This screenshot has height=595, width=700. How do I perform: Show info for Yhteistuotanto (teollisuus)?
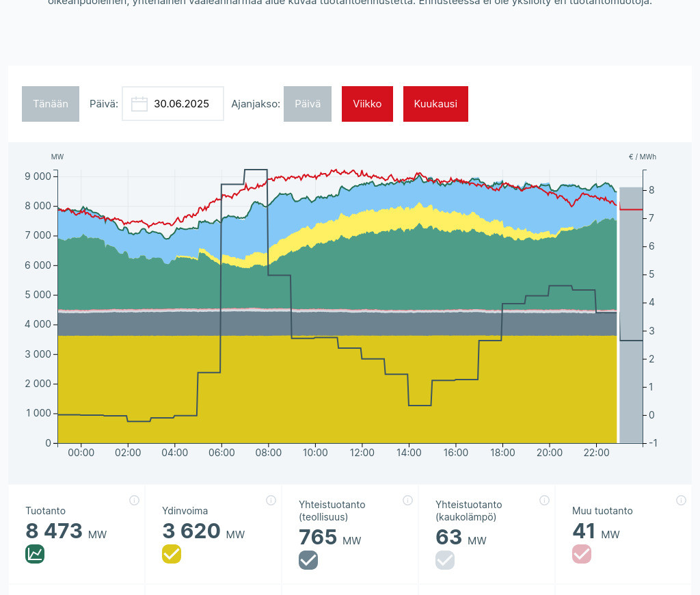coord(407,500)
